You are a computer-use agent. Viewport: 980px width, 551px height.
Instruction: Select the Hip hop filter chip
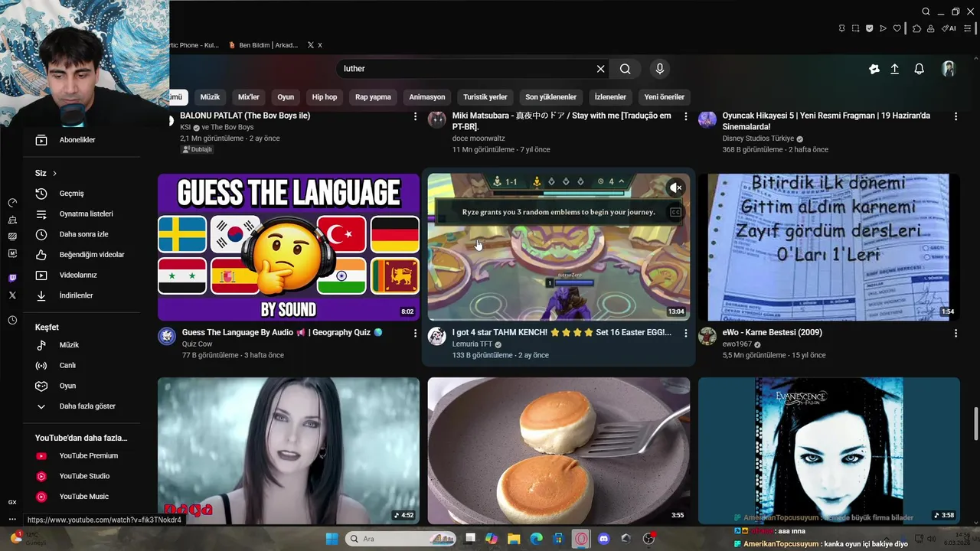[325, 97]
